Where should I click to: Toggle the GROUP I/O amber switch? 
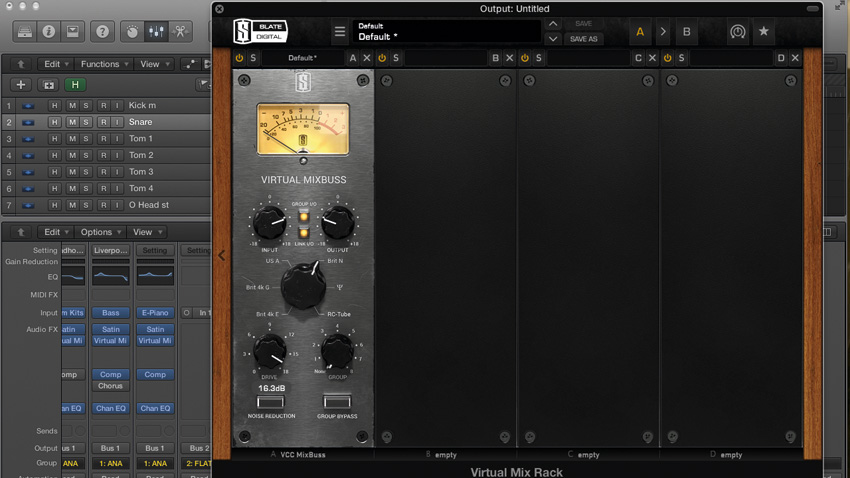[x=304, y=217]
